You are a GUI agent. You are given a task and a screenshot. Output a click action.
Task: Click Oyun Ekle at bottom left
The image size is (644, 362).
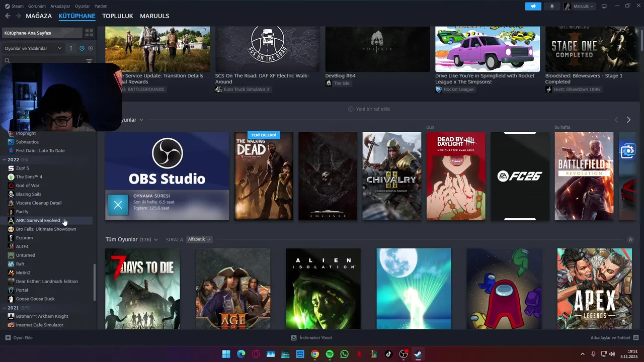pyautogui.click(x=19, y=337)
